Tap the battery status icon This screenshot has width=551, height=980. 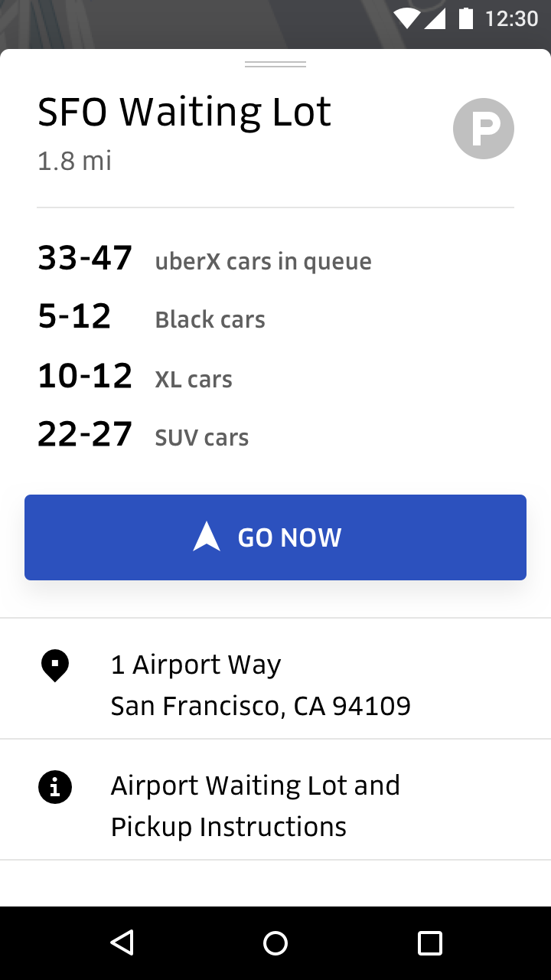point(466,18)
